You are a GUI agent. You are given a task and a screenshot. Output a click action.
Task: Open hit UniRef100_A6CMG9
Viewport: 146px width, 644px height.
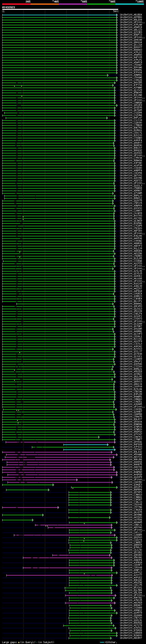coord(131,602)
